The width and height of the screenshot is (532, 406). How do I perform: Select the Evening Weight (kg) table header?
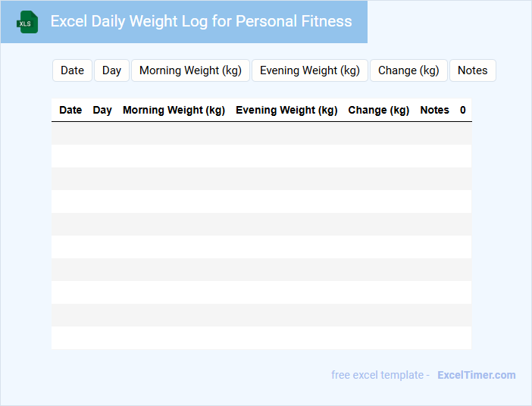(x=286, y=110)
